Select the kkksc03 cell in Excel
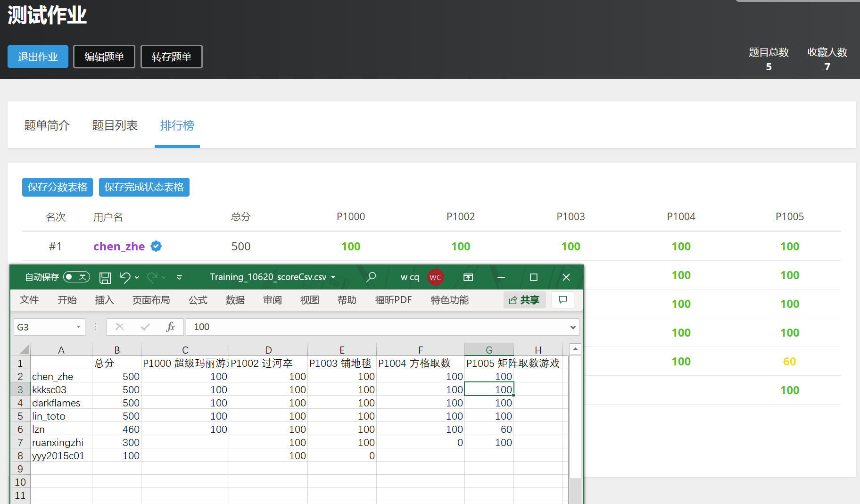The width and height of the screenshot is (860, 504). pyautogui.click(x=61, y=389)
